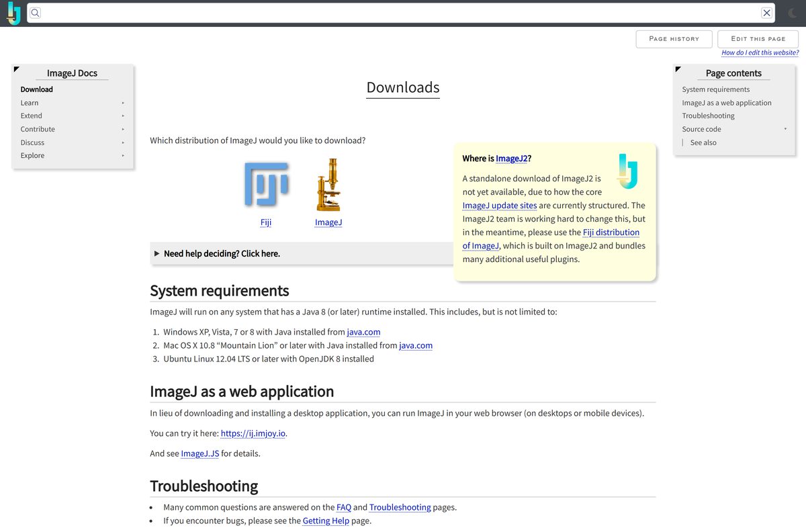Open the https://ij.imjoy.io link

click(253, 433)
